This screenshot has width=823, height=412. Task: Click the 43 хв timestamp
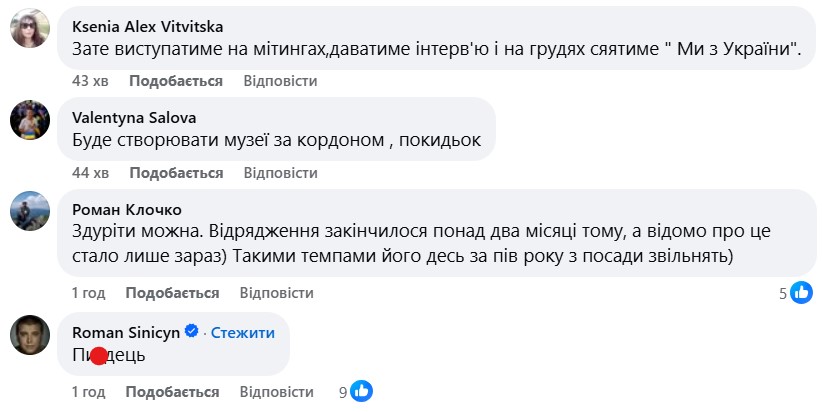point(91,80)
